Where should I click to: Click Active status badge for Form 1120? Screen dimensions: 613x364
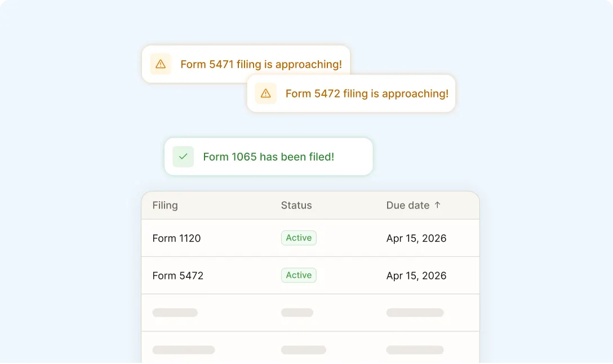tap(299, 238)
